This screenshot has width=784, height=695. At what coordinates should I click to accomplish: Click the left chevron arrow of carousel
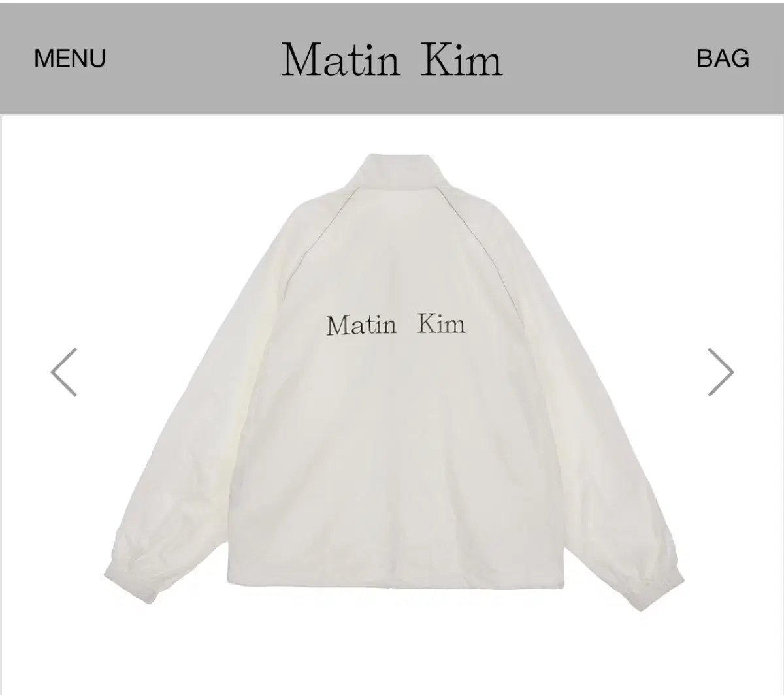63,372
